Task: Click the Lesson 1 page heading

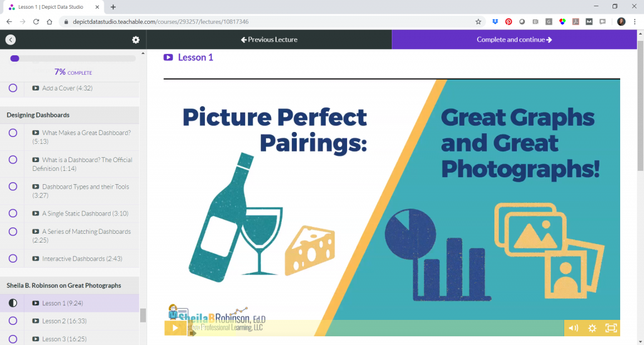Action: pos(196,57)
